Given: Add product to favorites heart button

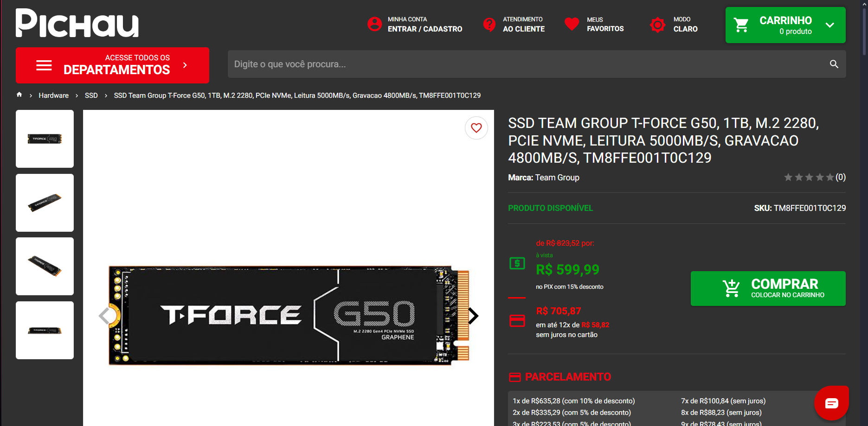Looking at the screenshot, I should pyautogui.click(x=476, y=128).
